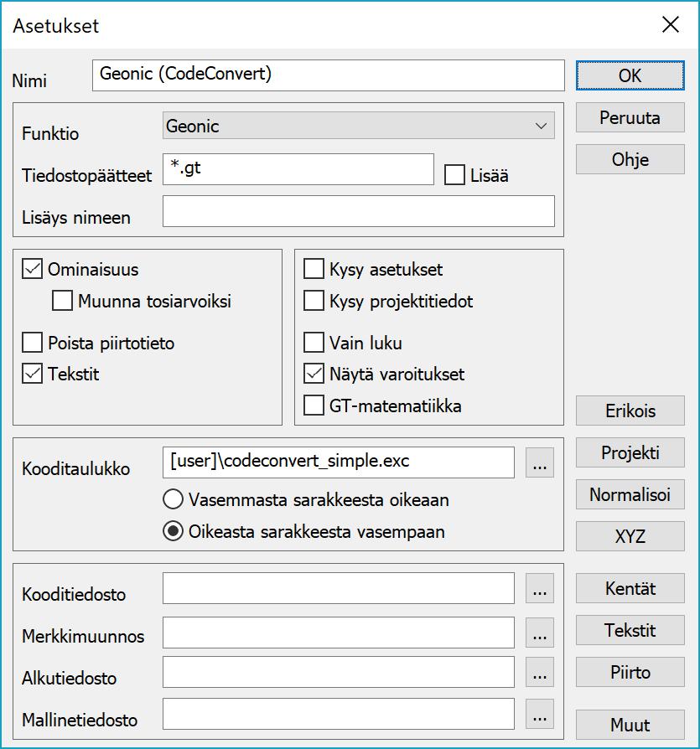Screen dimensions: 700x749
Task: Open the XYZ settings
Action: tap(630, 536)
